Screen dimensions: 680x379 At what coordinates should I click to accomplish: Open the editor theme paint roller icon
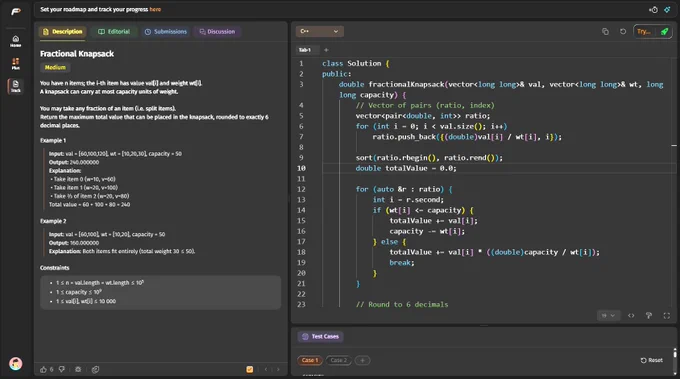pyautogui.click(x=649, y=315)
